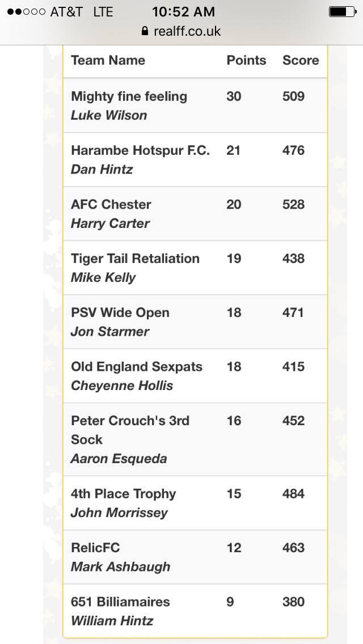This screenshot has width=363, height=644.
Task: Sort by the Points column header
Action: [x=246, y=60]
